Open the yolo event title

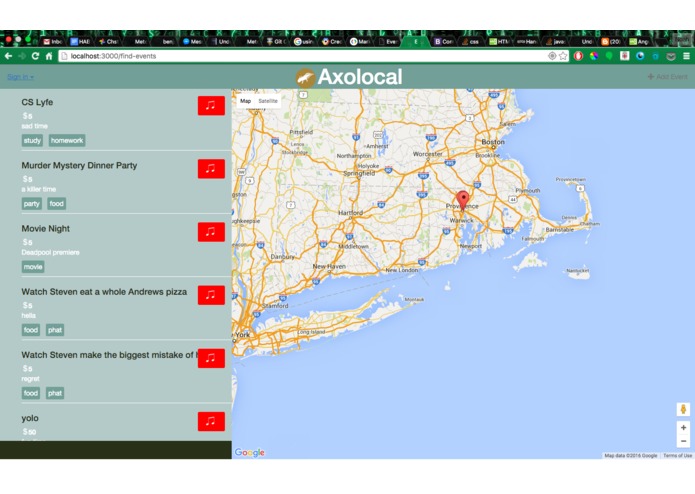[30, 418]
